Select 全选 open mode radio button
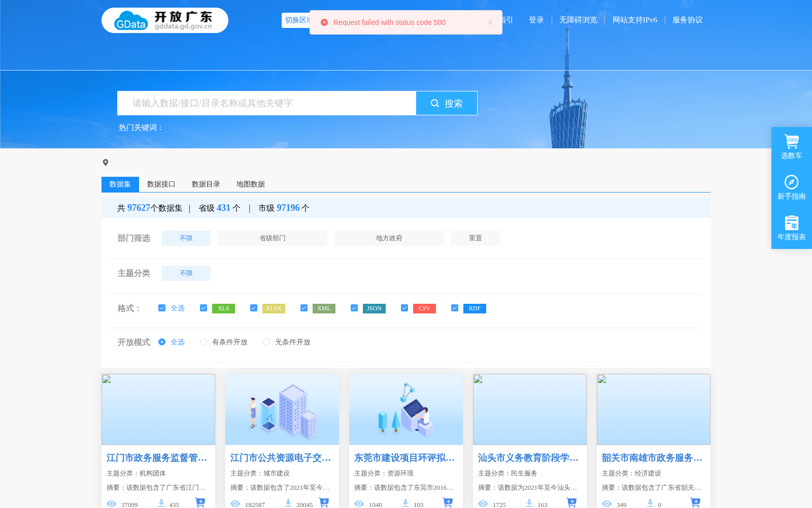 coord(162,342)
